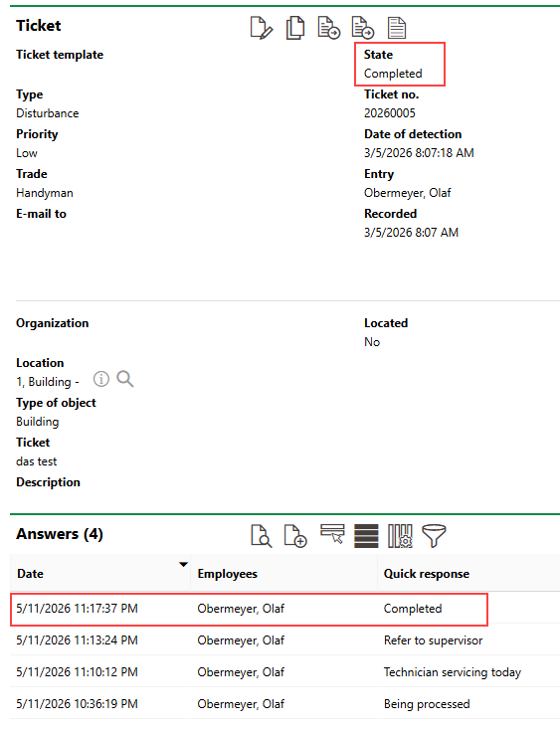Add a new answer with the document plus icon
This screenshot has width=560, height=729.
point(295,536)
